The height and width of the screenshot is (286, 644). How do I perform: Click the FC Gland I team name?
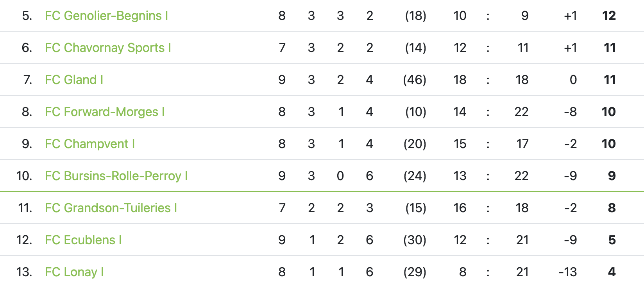pyautogui.click(x=74, y=80)
